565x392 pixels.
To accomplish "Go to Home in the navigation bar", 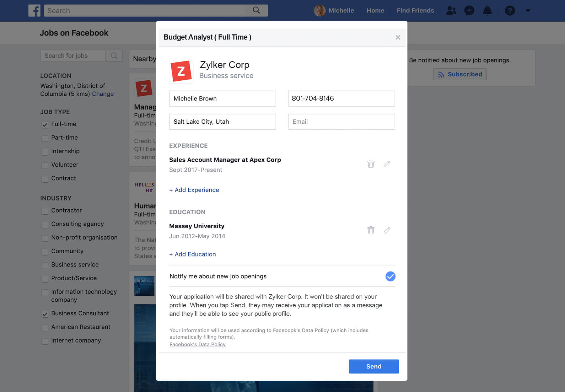I will coord(375,11).
